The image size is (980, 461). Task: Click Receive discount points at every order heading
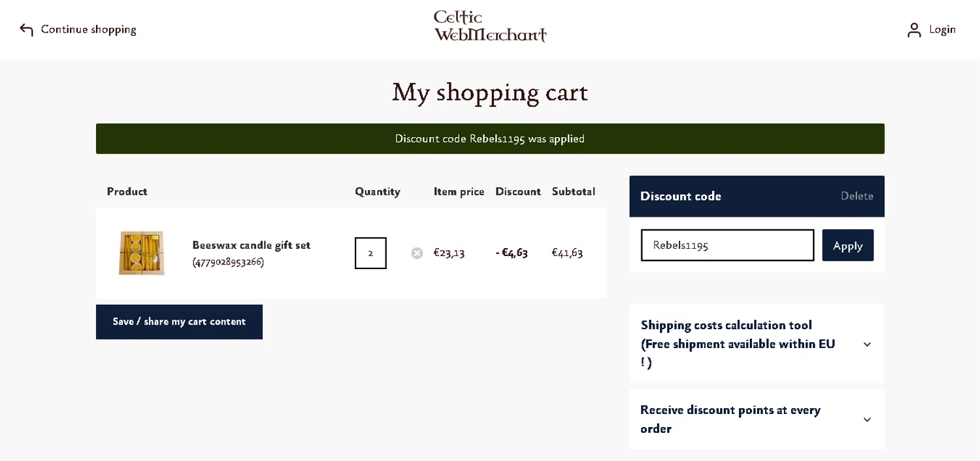coord(730,419)
